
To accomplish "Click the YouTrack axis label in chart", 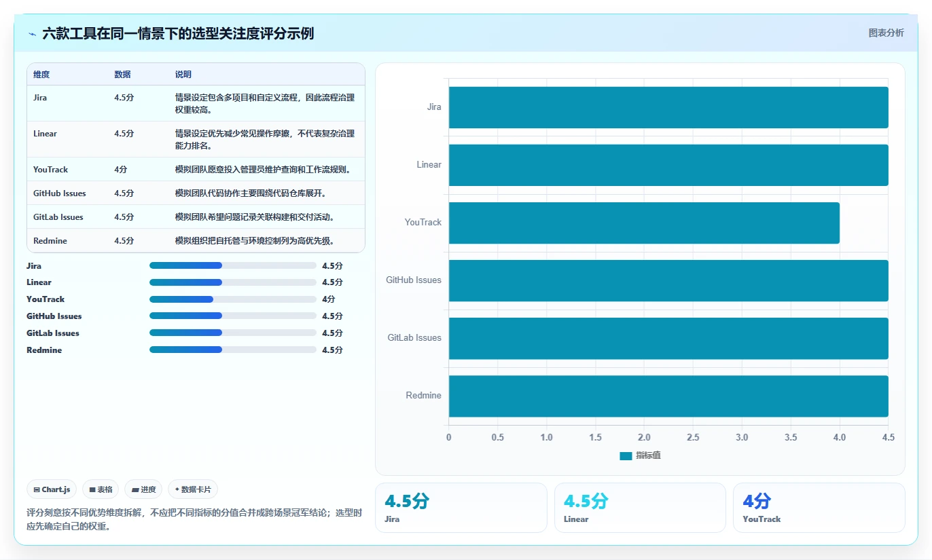I will 423,223.
